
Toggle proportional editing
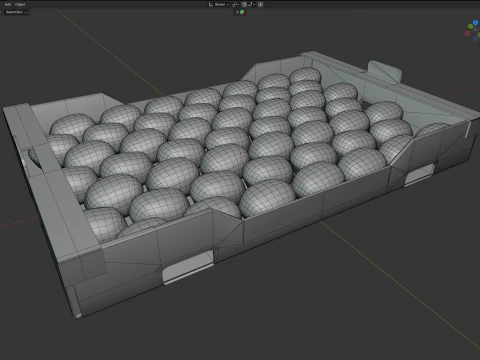point(260,4)
